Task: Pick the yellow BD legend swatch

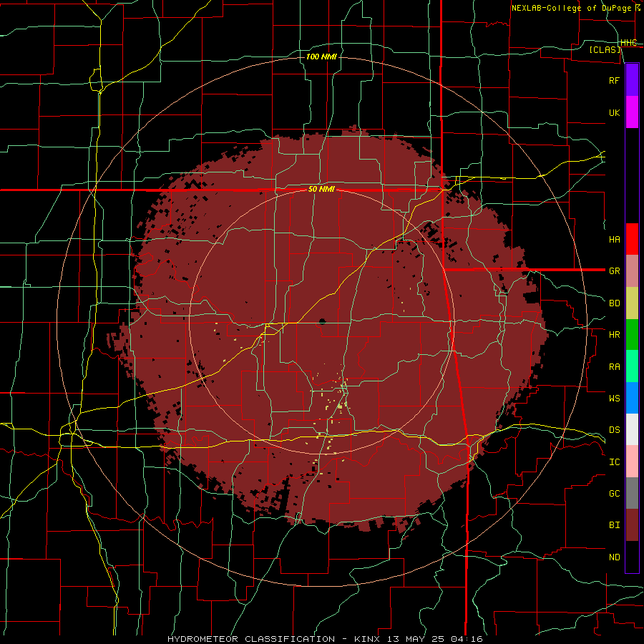Action: click(632, 303)
